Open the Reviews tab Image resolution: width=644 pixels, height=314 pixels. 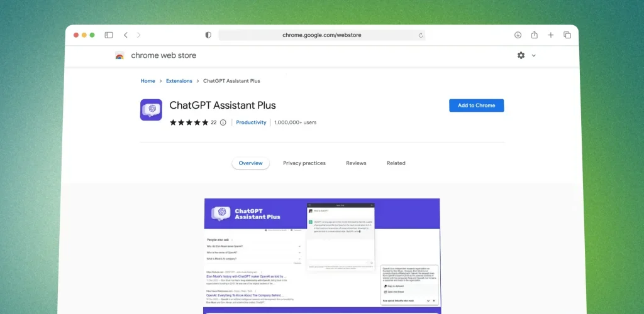pyautogui.click(x=356, y=163)
